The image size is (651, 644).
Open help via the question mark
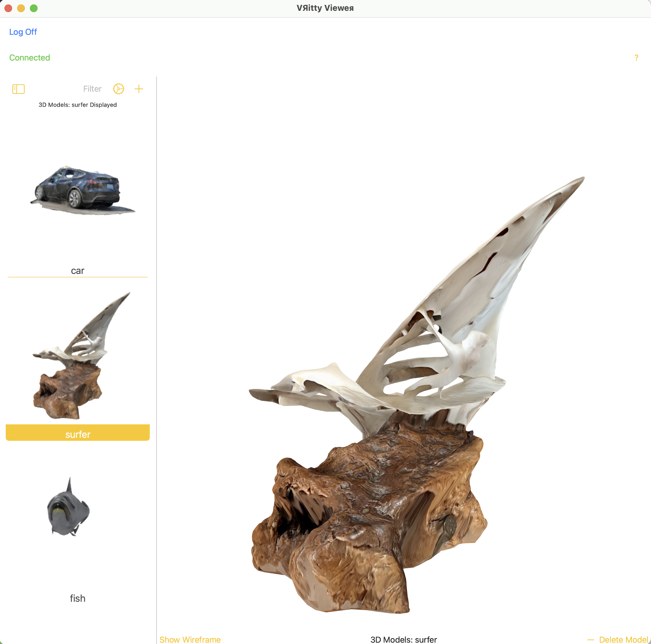tap(636, 58)
